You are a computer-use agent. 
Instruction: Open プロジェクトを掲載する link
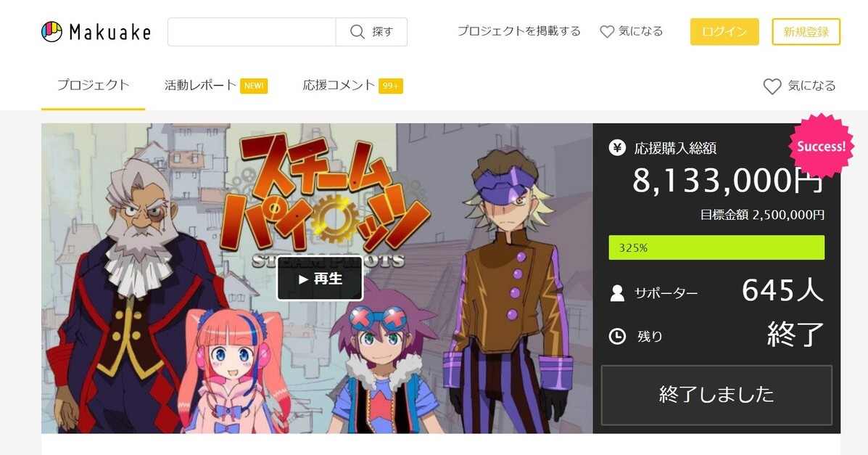(x=519, y=31)
